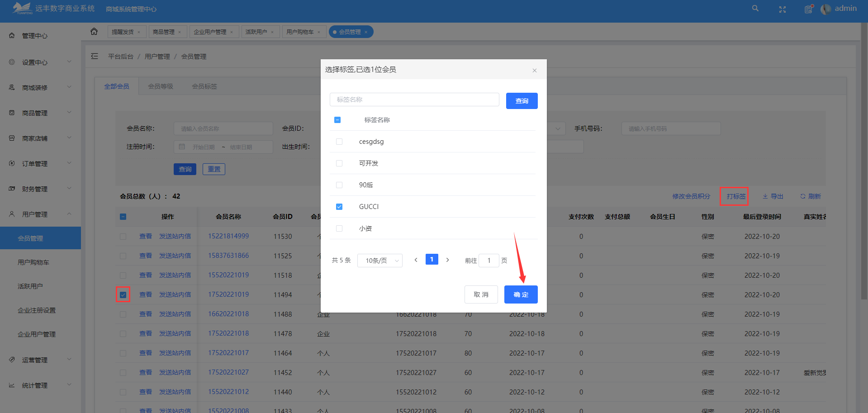Go to next page arrow in dialog

448,260
